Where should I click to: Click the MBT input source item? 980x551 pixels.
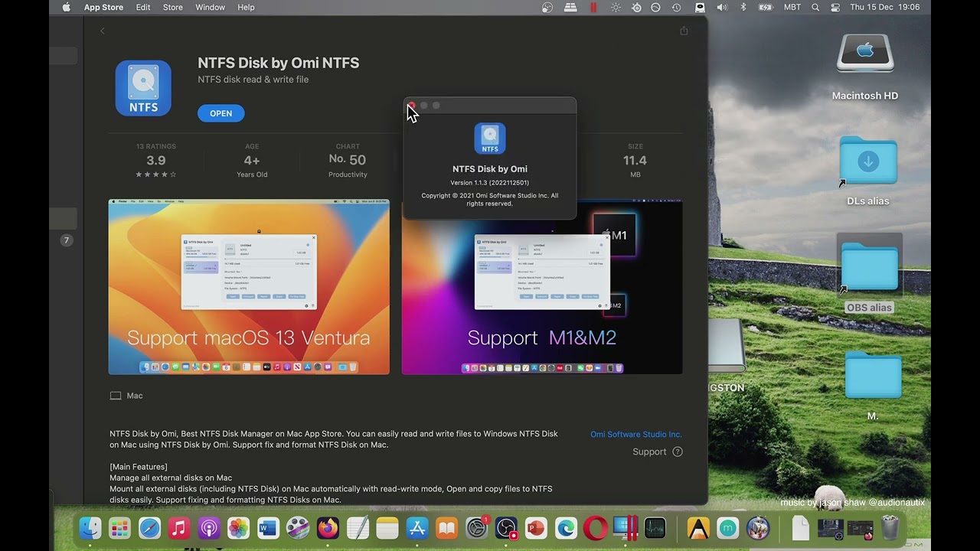pos(792,7)
